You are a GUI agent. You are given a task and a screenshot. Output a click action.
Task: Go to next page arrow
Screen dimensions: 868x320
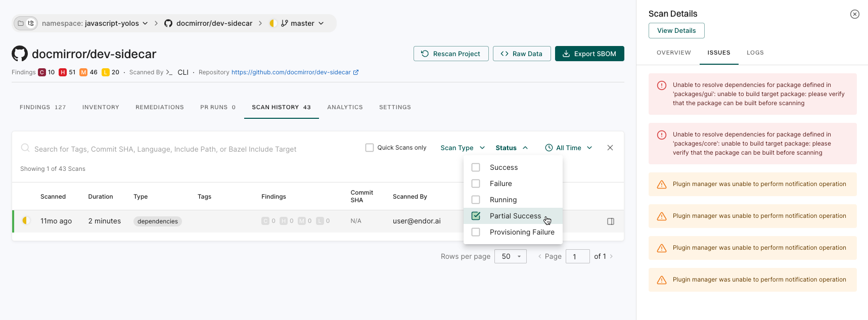tap(611, 256)
